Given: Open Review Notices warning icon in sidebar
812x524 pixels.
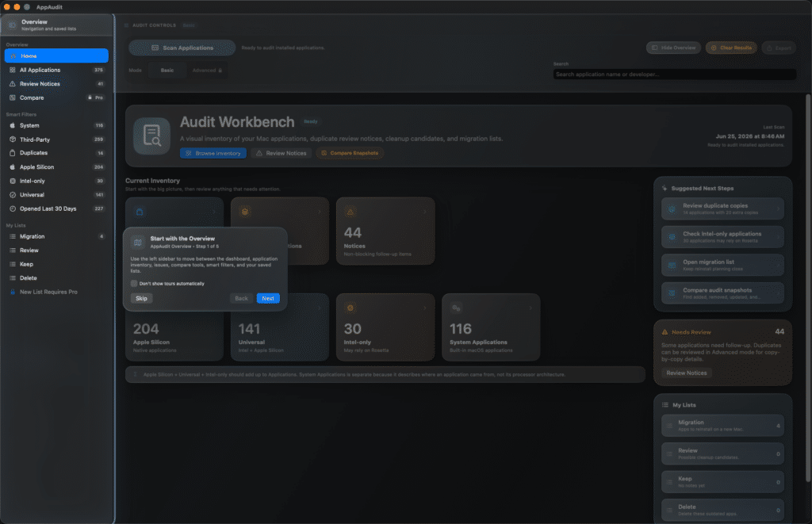Looking at the screenshot, I should 13,84.
